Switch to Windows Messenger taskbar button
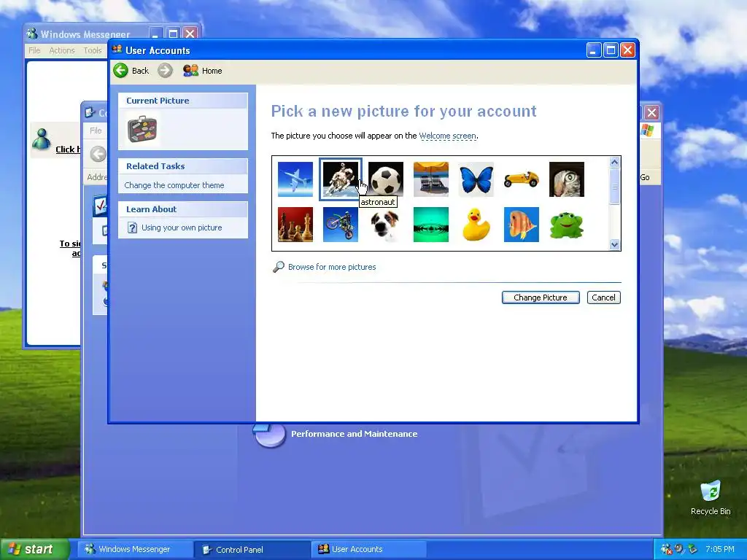Image resolution: width=747 pixels, height=560 pixels. 135,549
